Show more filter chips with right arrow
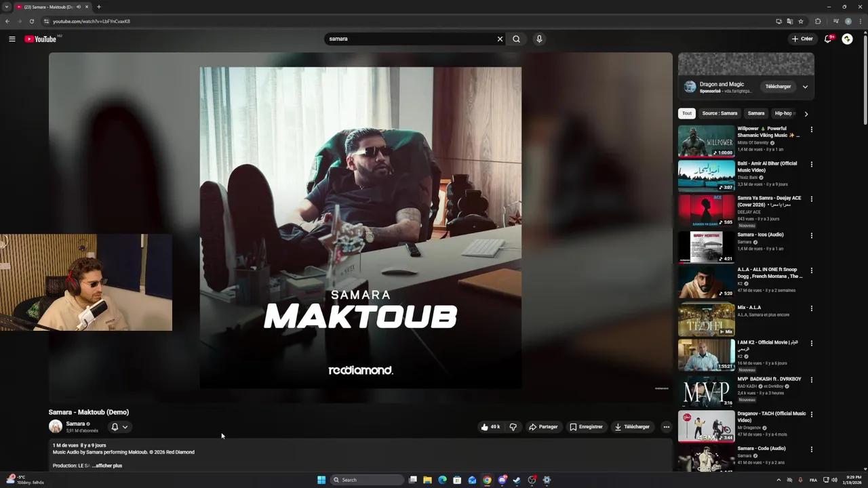This screenshot has height=488, width=868. click(x=806, y=114)
